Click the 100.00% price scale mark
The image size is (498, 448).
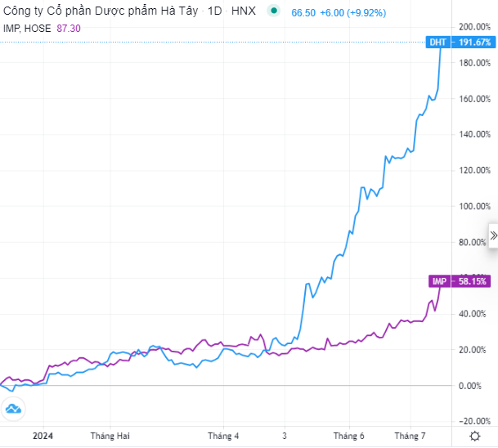click(x=473, y=206)
